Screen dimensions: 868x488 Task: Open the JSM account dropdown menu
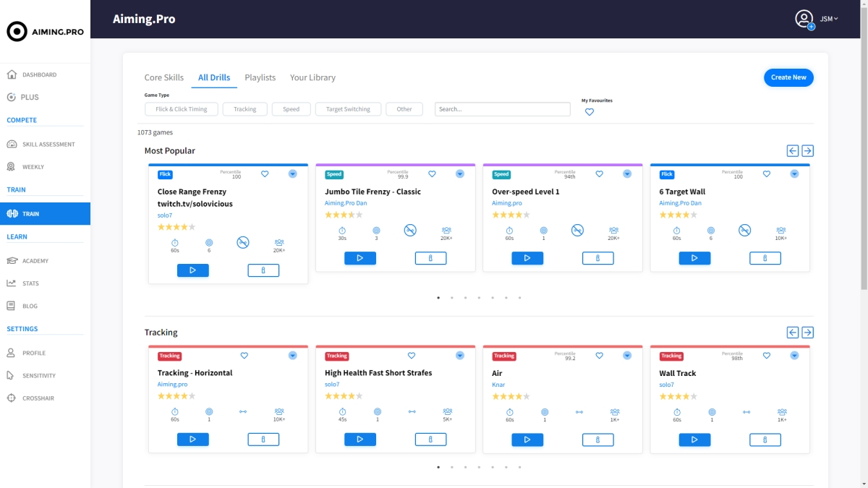828,19
